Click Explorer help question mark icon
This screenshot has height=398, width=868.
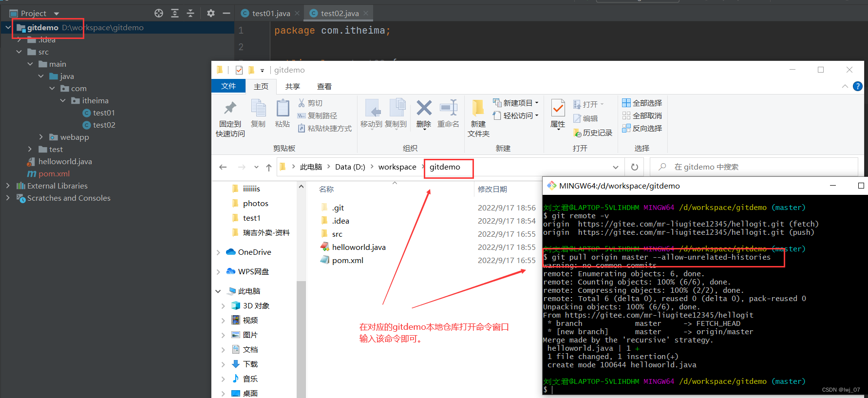(x=858, y=86)
